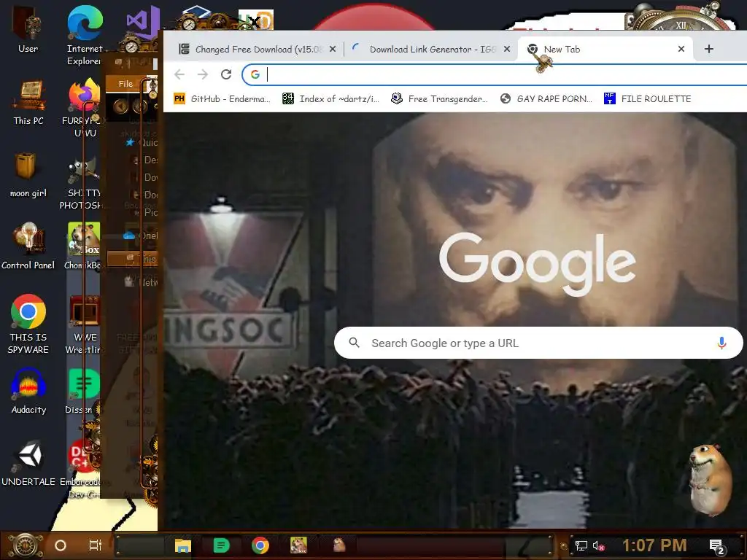Screen dimensions: 747x560
Task: Click Chrome back arrow button
Action: click(x=179, y=74)
